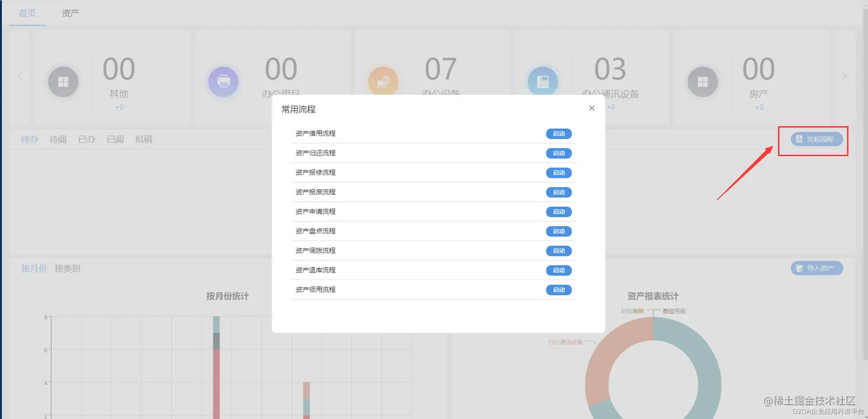Viewport: 868px width, 419px height.
Task: Select the 资产申请流程 row text
Action: point(315,211)
